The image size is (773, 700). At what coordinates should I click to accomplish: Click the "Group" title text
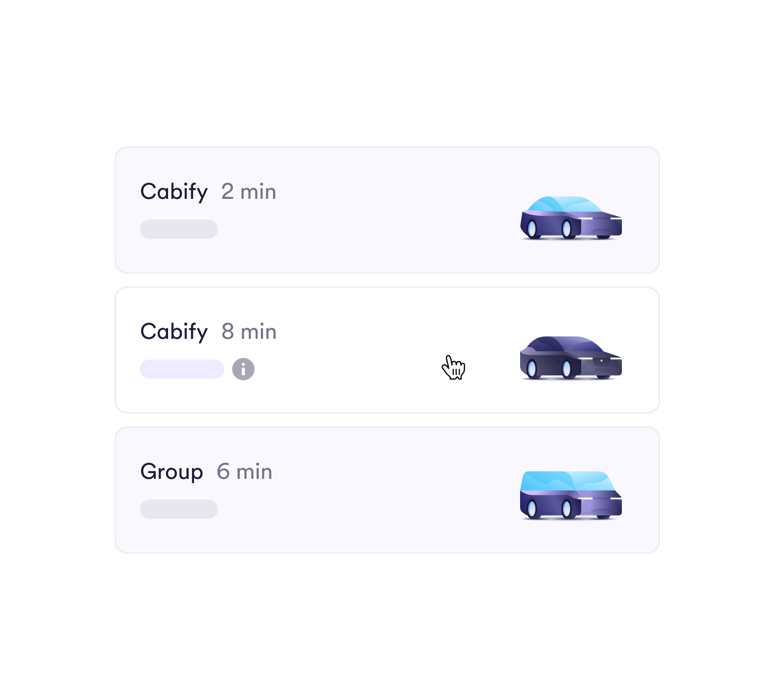click(x=172, y=471)
